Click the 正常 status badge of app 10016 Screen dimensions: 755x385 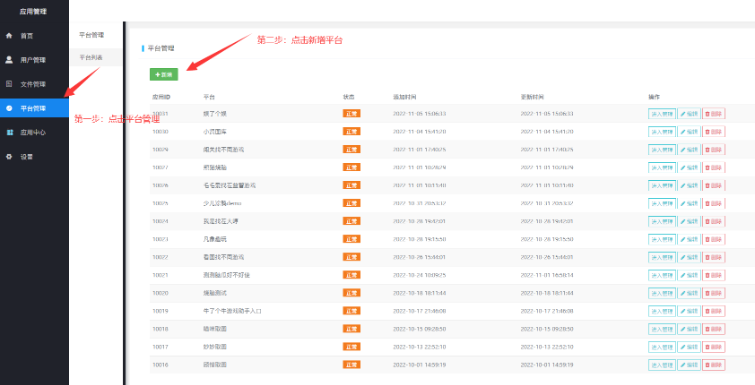(351, 365)
